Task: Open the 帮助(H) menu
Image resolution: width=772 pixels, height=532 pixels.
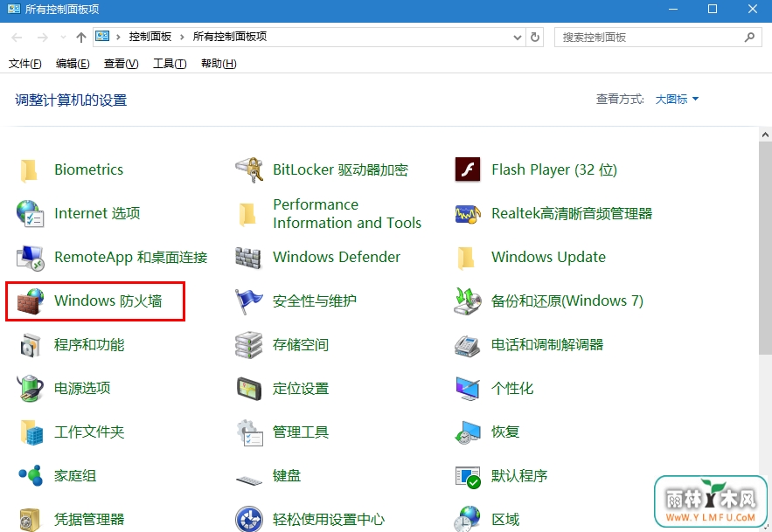Action: pyautogui.click(x=219, y=64)
